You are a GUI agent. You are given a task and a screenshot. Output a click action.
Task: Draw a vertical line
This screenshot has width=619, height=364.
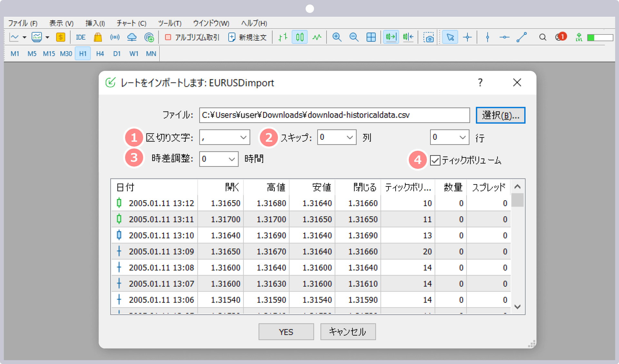(487, 37)
